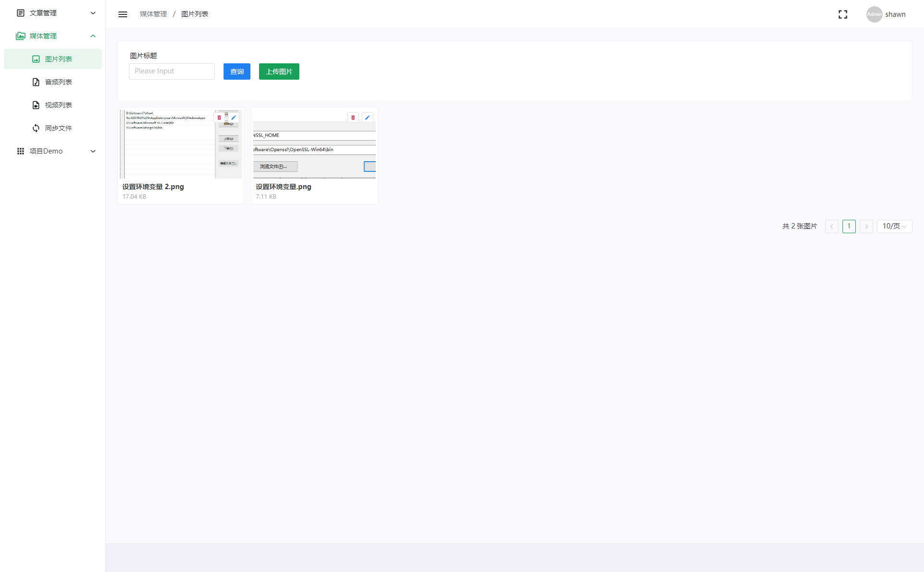Click the blue 查询 button

point(237,71)
